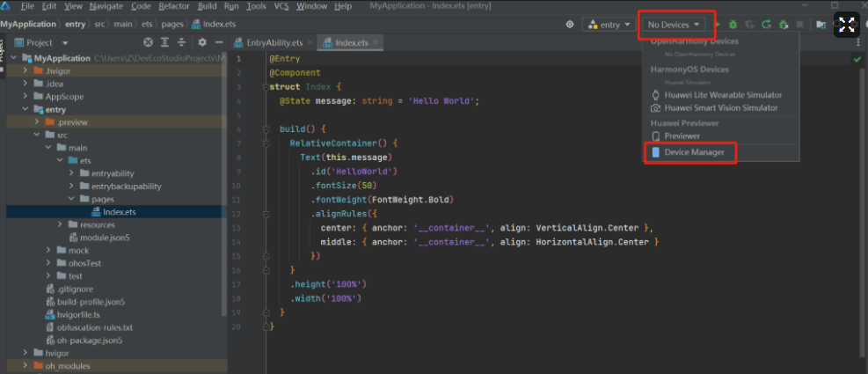Image resolution: width=868 pixels, height=374 pixels.
Task: Open the File menu
Action: point(27,7)
